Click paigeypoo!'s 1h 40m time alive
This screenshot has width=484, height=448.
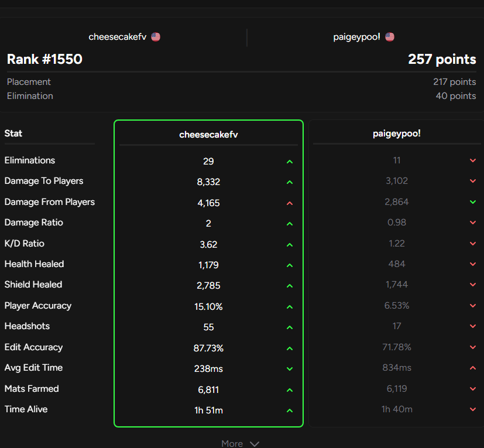point(397,409)
